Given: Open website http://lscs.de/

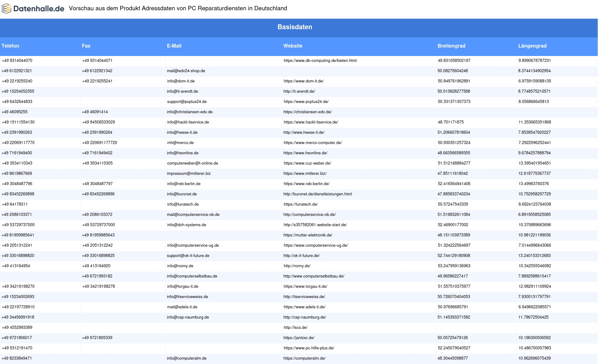Looking at the screenshot, I should point(296,328).
